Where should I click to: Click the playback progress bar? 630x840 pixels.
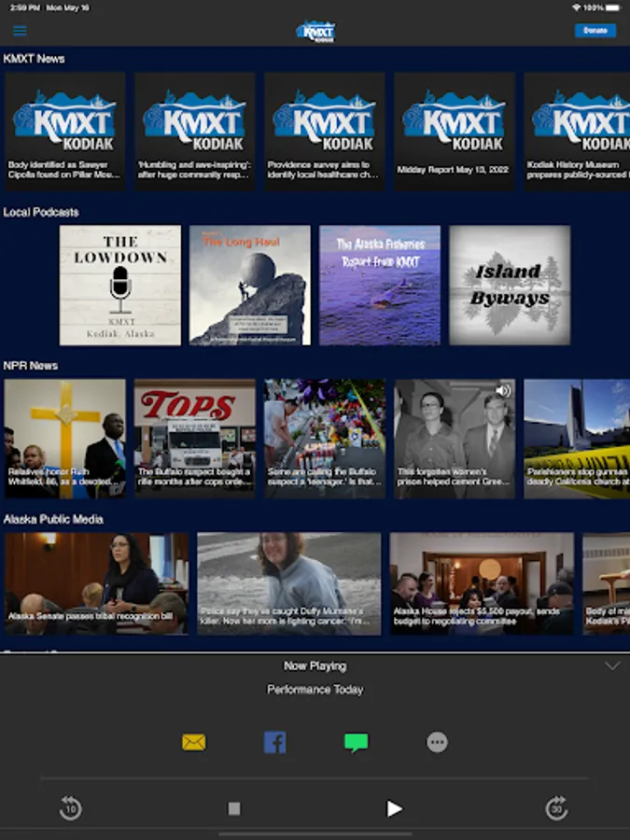tap(315, 777)
